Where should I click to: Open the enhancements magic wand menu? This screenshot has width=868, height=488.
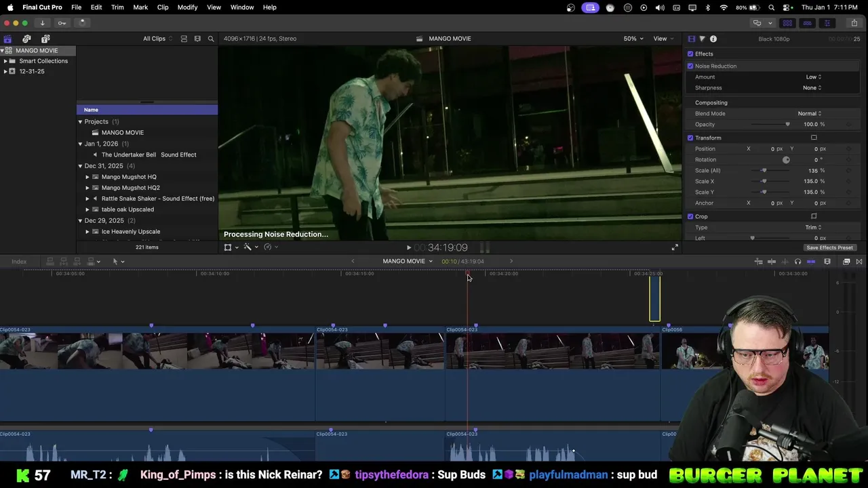pos(250,247)
